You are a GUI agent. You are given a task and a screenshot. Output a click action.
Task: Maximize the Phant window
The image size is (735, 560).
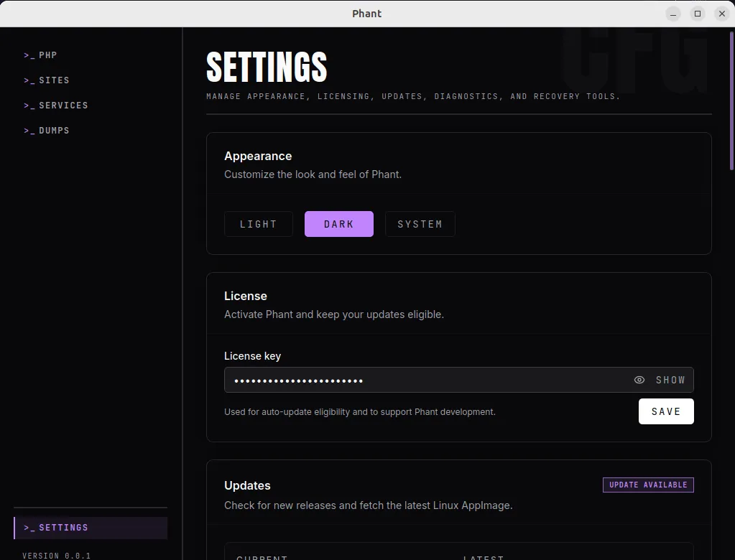[698, 14]
